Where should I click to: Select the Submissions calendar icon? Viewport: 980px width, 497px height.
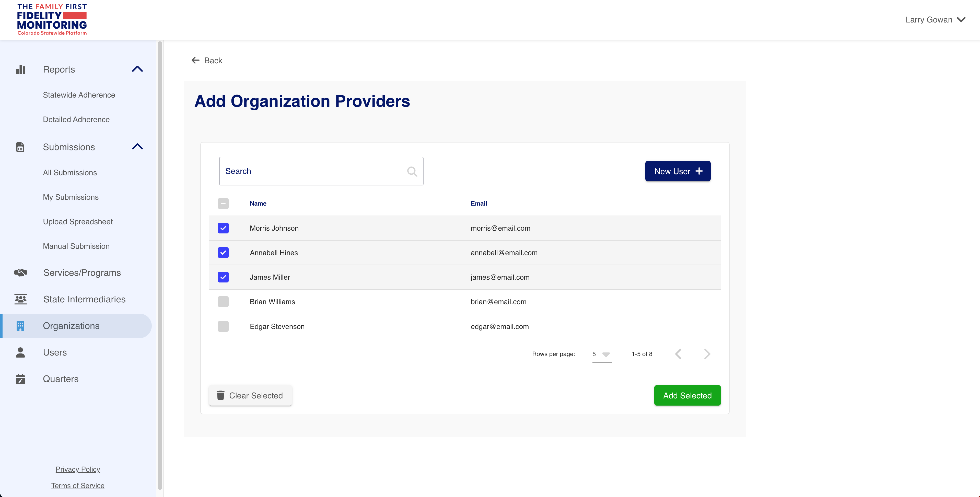click(x=20, y=147)
